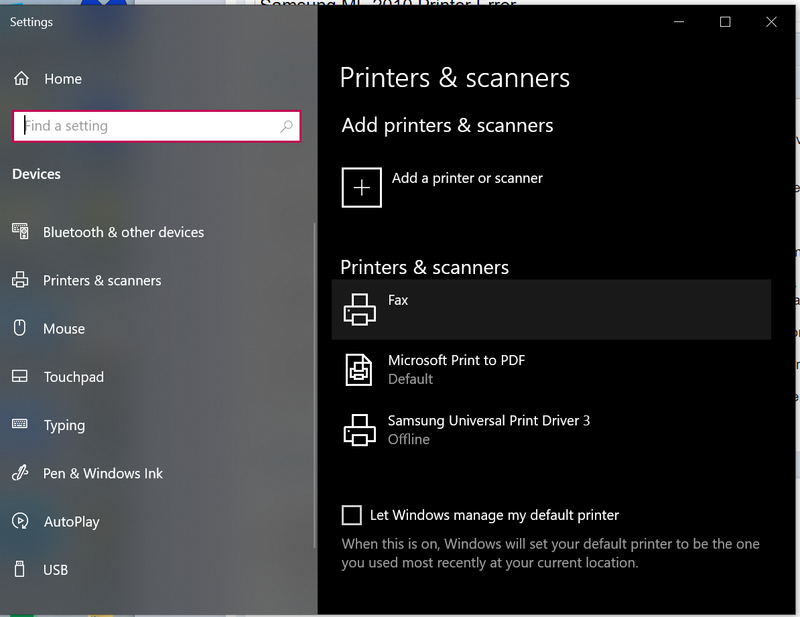Click the Mouse icon in sidebar

tap(20, 328)
